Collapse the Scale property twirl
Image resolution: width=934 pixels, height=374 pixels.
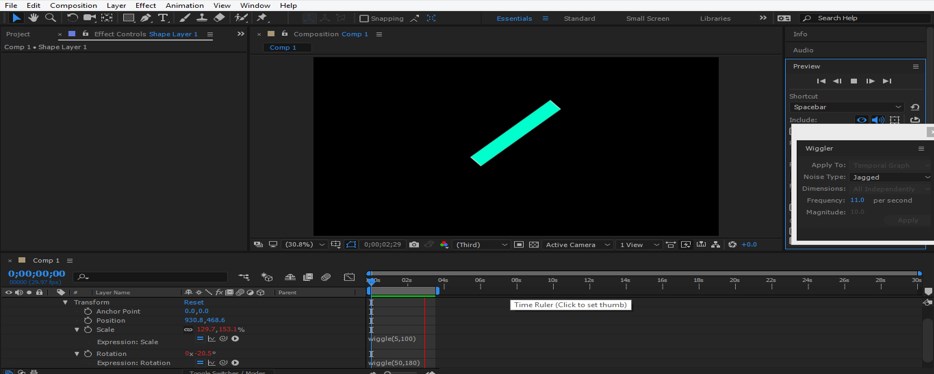click(x=77, y=329)
